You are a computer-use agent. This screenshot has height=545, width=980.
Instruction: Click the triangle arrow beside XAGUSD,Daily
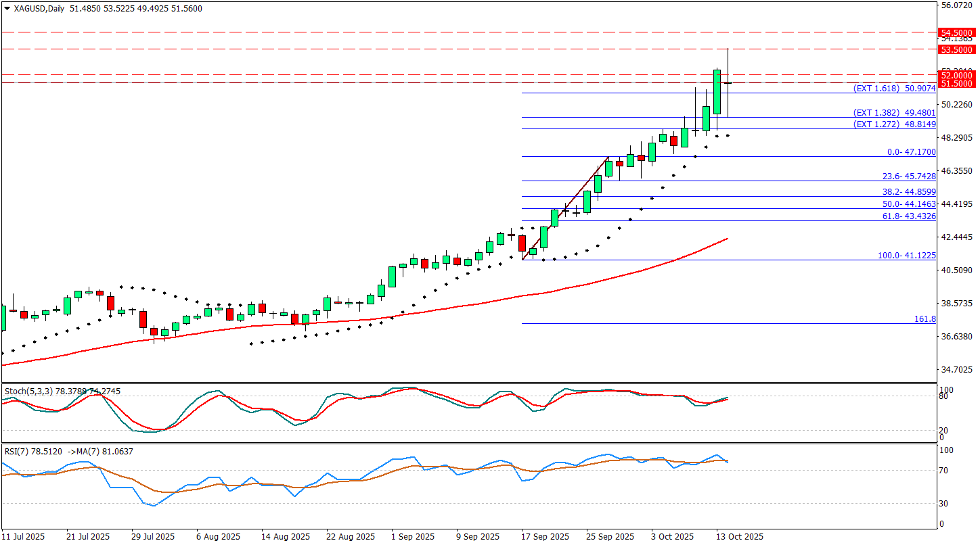click(7, 9)
